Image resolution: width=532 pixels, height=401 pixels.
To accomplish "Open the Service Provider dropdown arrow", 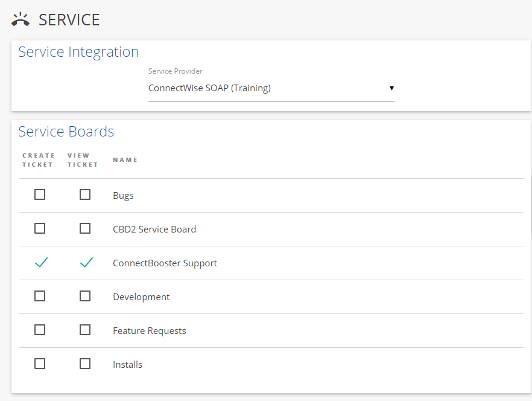I will [x=391, y=88].
